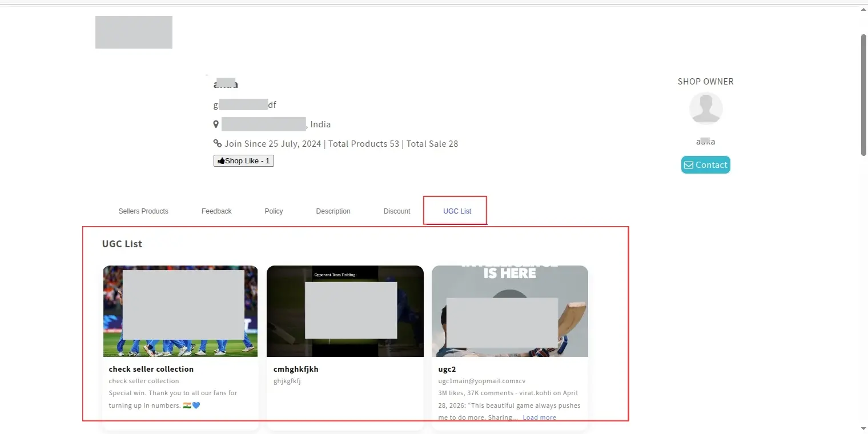Click the scrollbar down arrow
868x434 pixels.
point(863,429)
